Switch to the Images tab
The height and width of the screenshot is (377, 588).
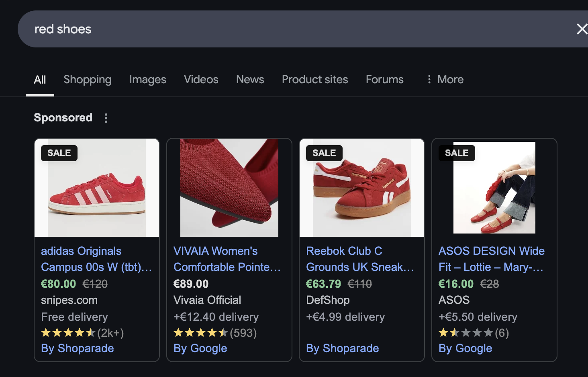(148, 80)
